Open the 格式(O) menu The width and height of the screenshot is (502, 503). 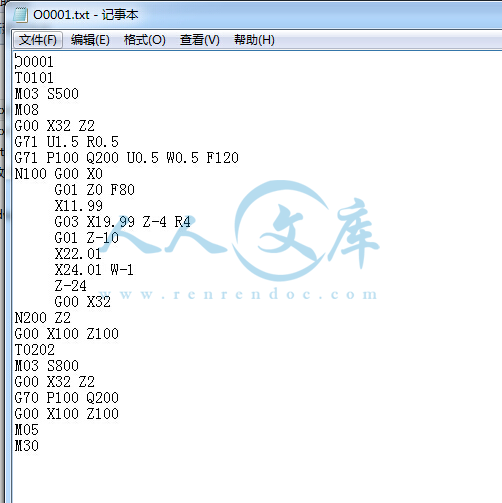click(145, 40)
